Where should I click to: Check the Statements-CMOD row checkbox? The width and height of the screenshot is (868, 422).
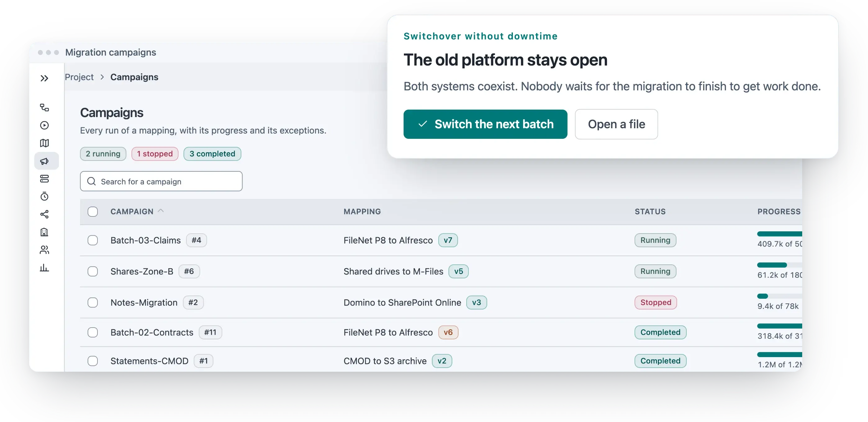click(93, 361)
